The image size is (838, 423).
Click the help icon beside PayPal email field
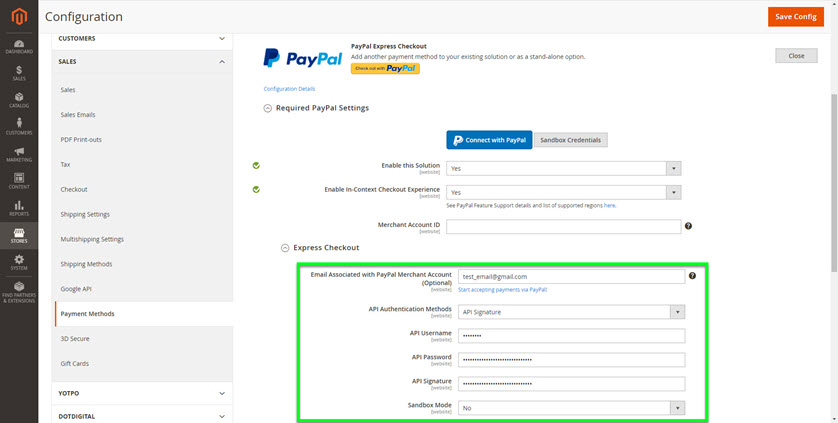point(692,276)
